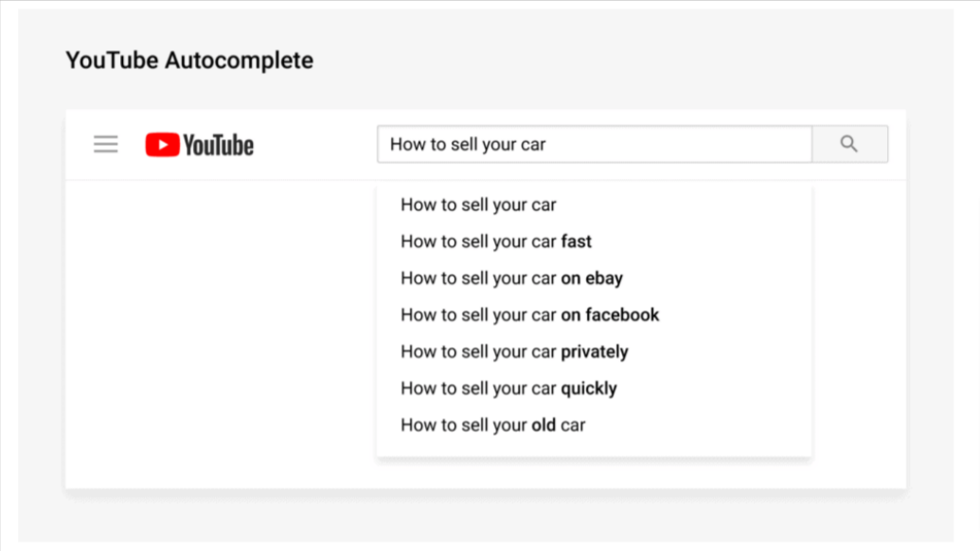Screen dimensions: 980x551
Task: Focus the search field containing typed query
Action: [595, 144]
